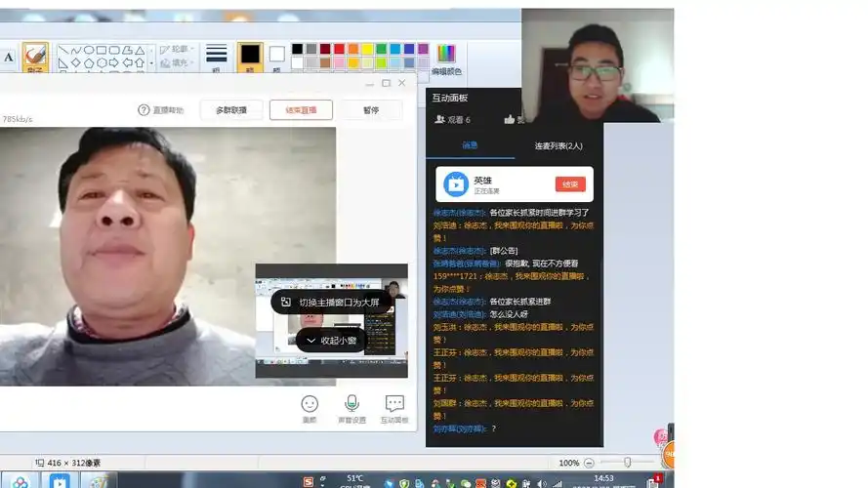Click the young man's webcam overlay
This screenshot has height=488, width=868.
598,65
